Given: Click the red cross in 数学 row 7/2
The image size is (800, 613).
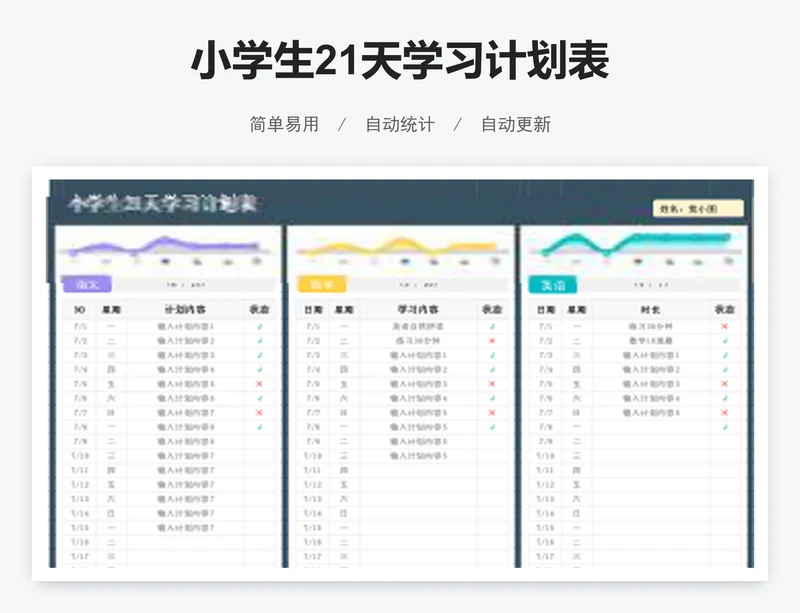Looking at the screenshot, I should pyautogui.click(x=492, y=340).
